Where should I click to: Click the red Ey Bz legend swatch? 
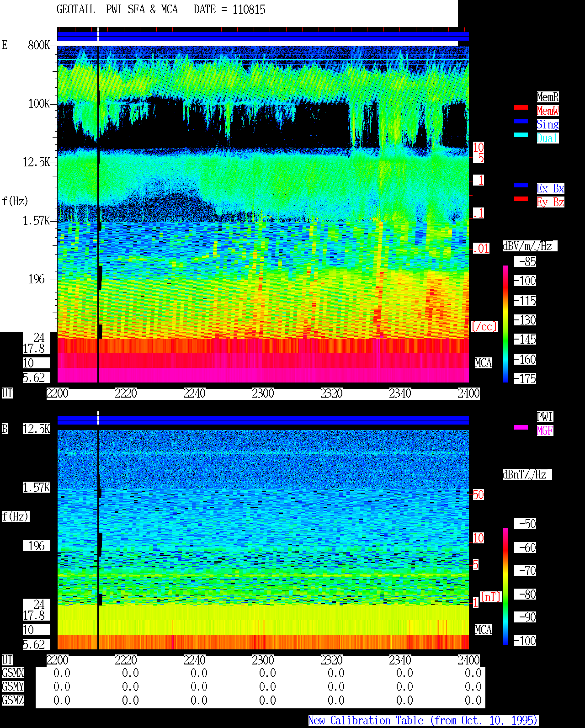tap(521, 199)
